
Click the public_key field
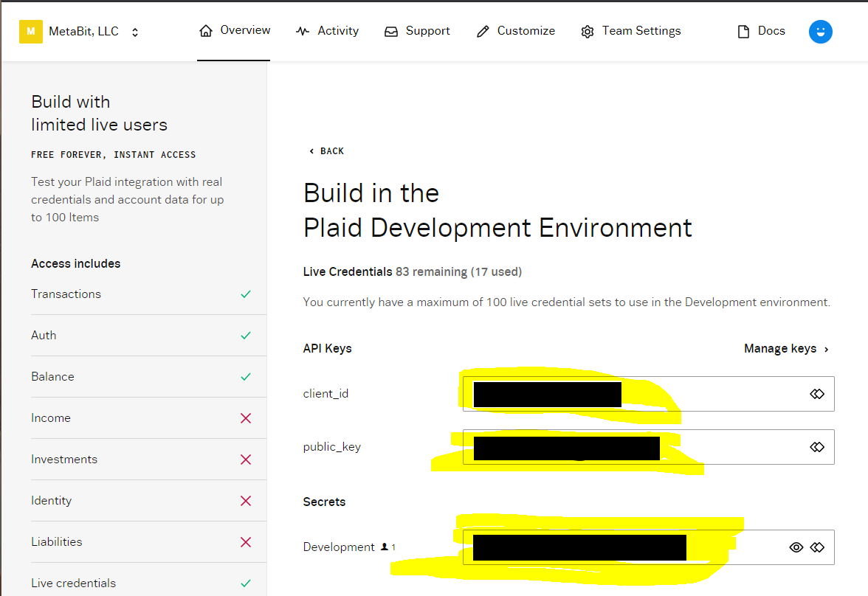click(x=648, y=447)
